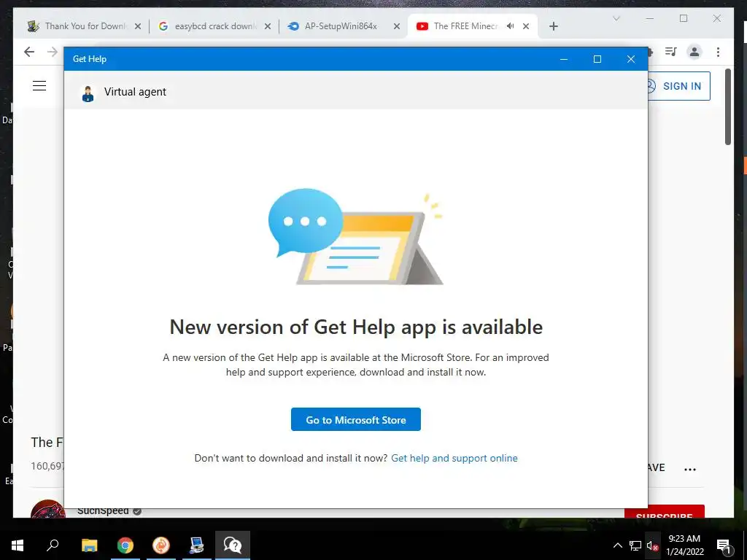The height and width of the screenshot is (560, 747).
Task: Open taskbar clock and date
Action: pyautogui.click(x=684, y=545)
